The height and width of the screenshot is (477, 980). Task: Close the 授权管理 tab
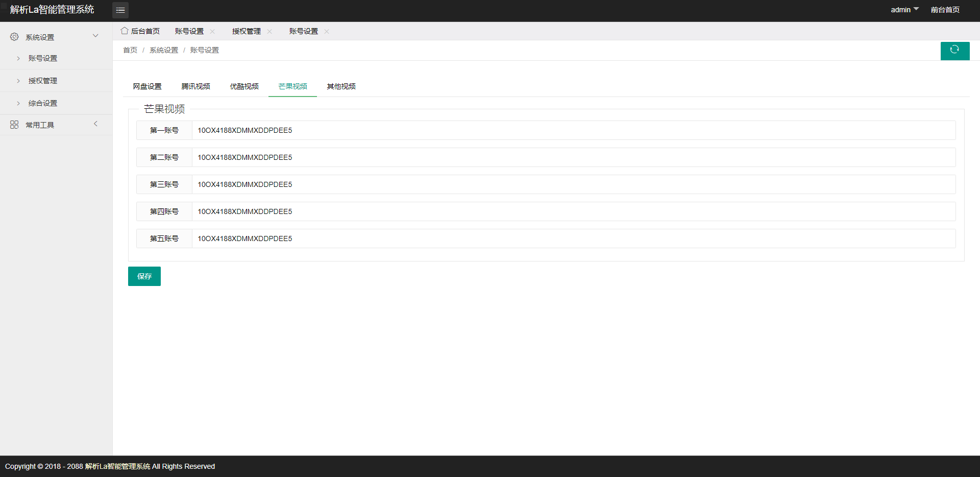coord(269,32)
